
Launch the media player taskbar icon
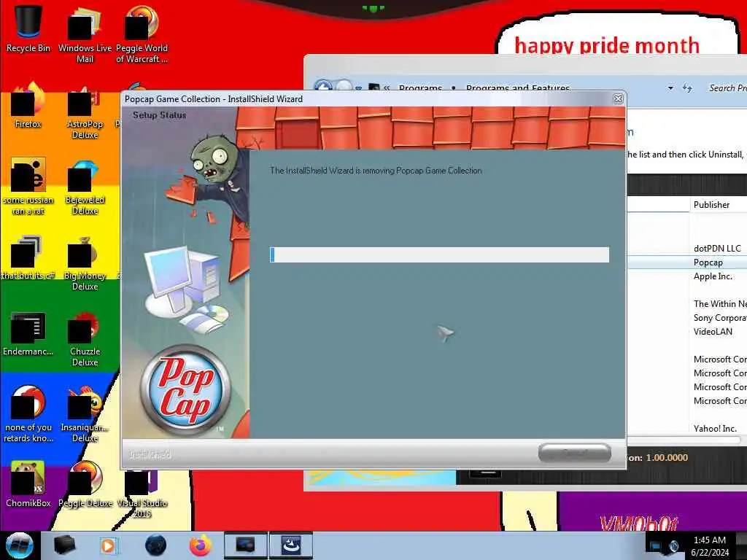point(108,545)
